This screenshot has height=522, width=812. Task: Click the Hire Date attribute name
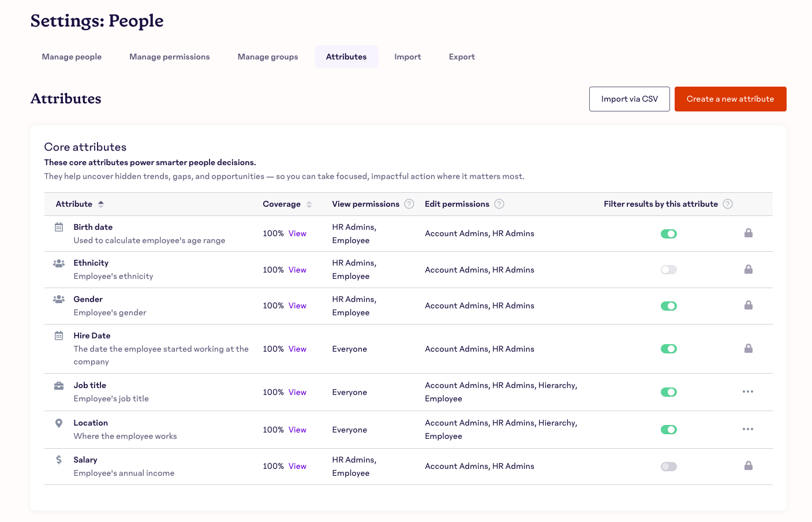point(92,335)
